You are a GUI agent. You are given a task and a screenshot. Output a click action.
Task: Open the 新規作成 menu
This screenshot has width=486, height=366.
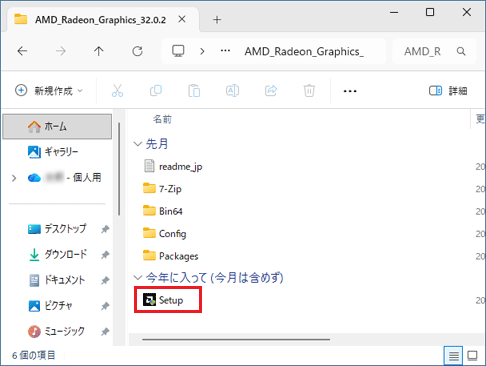click(49, 91)
